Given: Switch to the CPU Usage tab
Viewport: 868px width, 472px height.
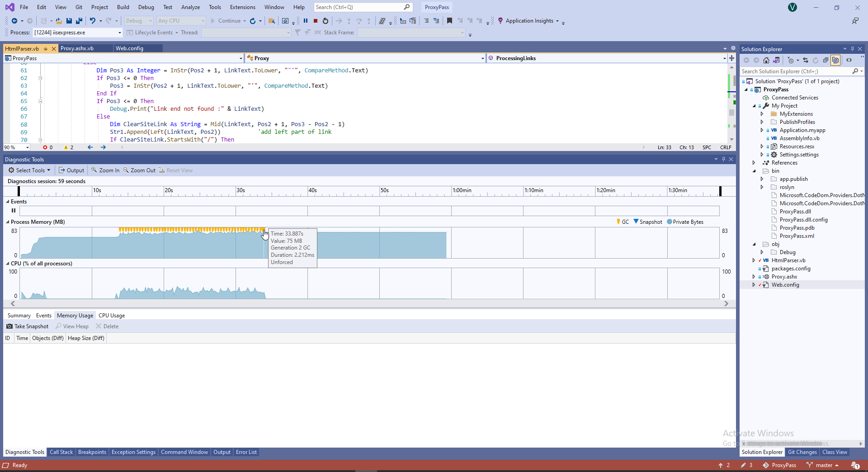Looking at the screenshot, I should (112, 316).
